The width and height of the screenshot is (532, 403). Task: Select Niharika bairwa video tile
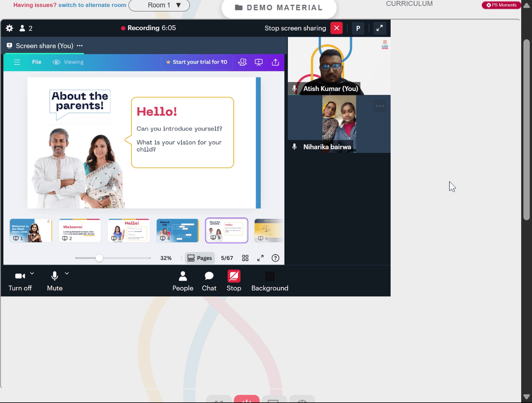(x=339, y=124)
